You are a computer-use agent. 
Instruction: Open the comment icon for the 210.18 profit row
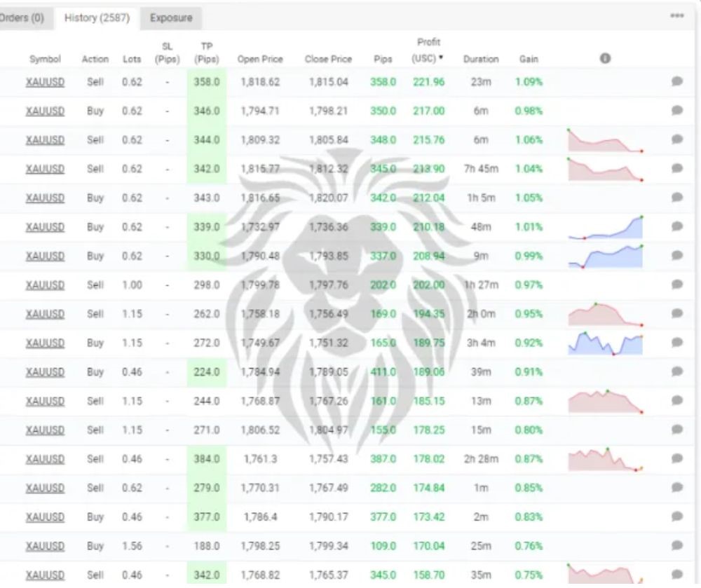tap(677, 226)
